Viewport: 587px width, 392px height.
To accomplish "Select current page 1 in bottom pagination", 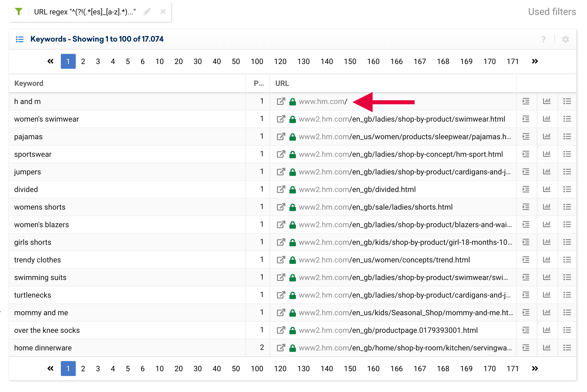I will 68,369.
